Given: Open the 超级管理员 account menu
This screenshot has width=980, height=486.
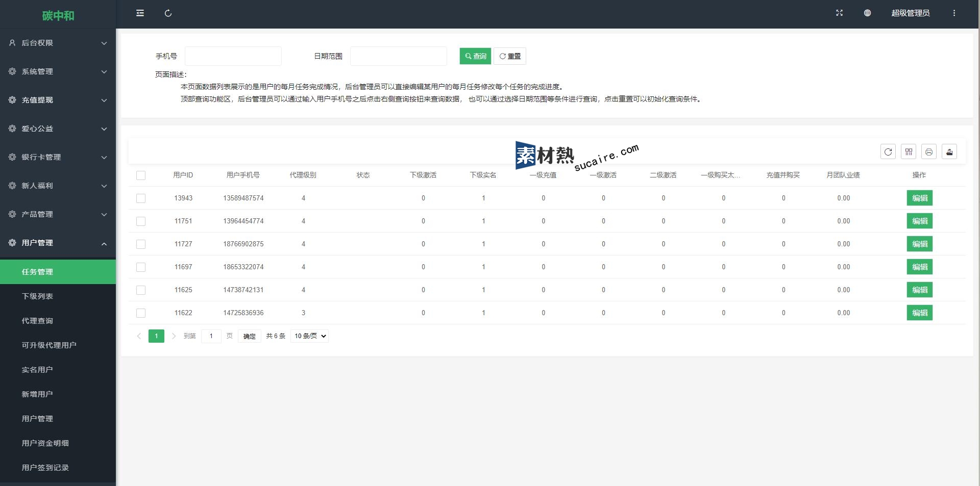Looking at the screenshot, I should point(911,13).
